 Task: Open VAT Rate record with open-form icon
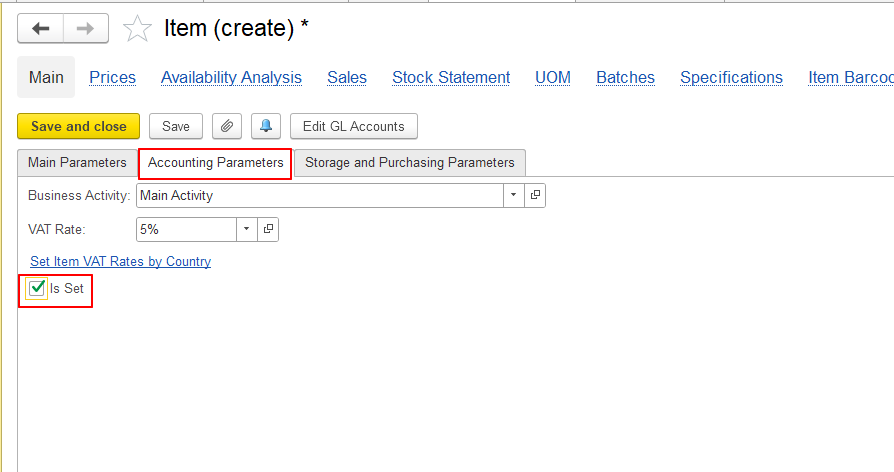pos(268,229)
